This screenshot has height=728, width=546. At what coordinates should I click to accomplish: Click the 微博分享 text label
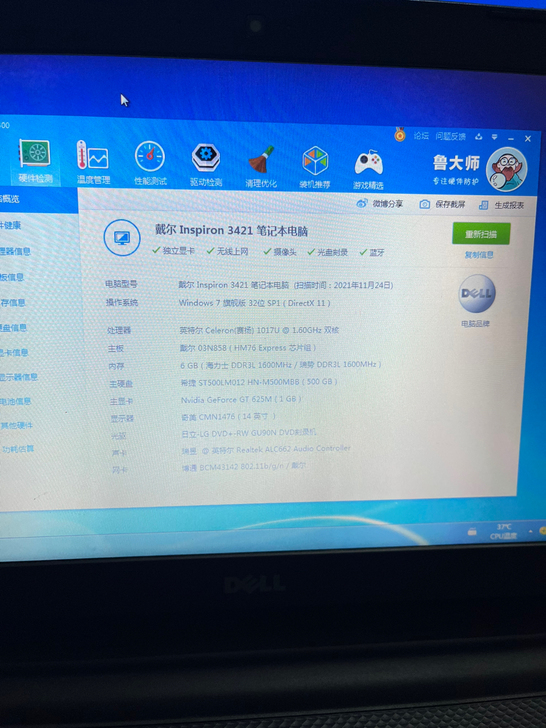click(388, 204)
